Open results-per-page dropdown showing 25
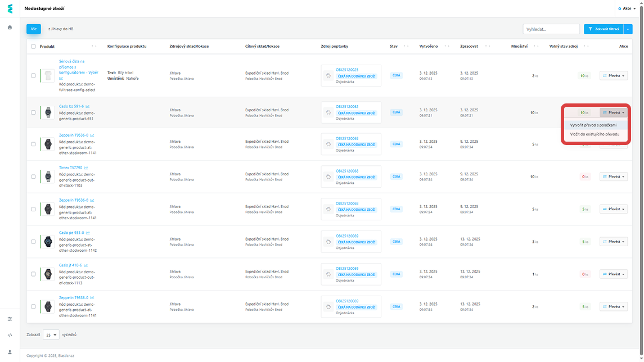This screenshot has width=644, height=362. click(x=51, y=335)
